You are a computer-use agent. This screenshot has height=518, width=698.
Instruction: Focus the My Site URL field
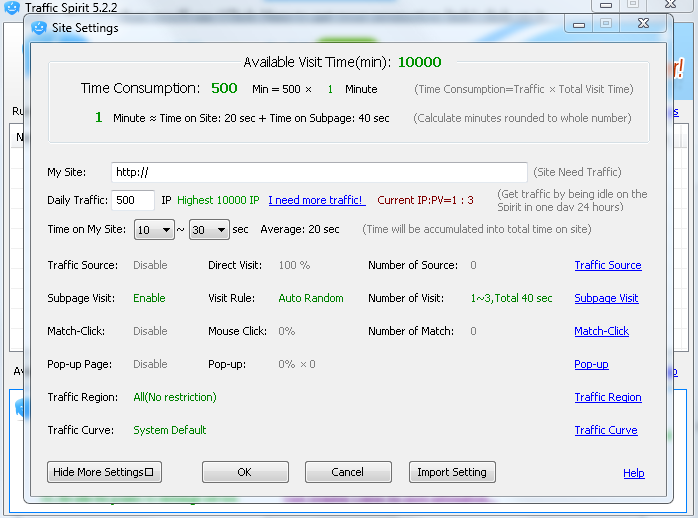tap(319, 172)
